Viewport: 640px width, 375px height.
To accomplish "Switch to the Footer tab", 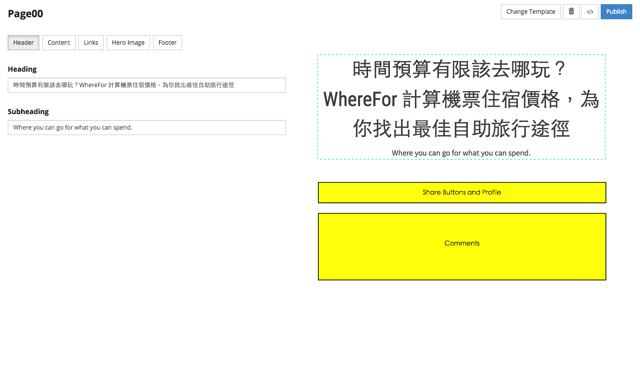I will (167, 42).
